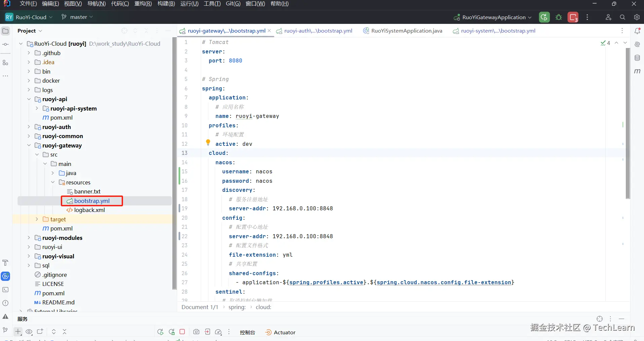Toggle the Terminal tool window icon
The image size is (644, 341).
coord(5,290)
